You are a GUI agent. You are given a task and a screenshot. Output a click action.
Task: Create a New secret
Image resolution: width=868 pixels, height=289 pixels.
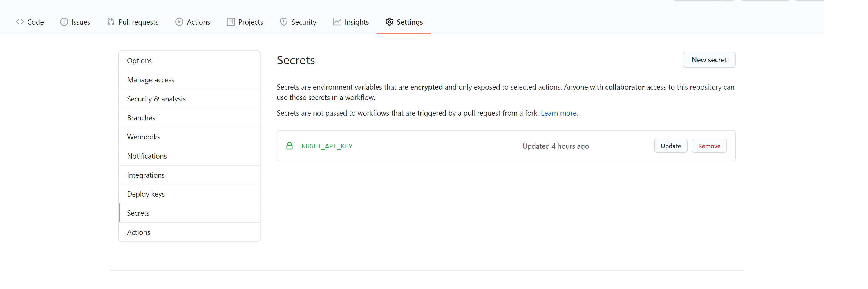(x=709, y=60)
